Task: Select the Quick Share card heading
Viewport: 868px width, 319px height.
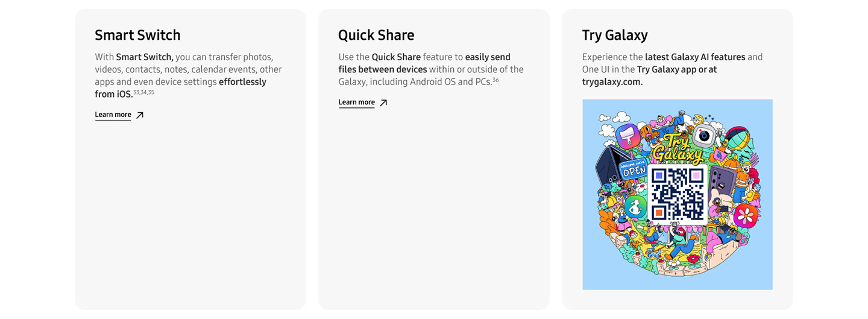Action: coord(376,35)
